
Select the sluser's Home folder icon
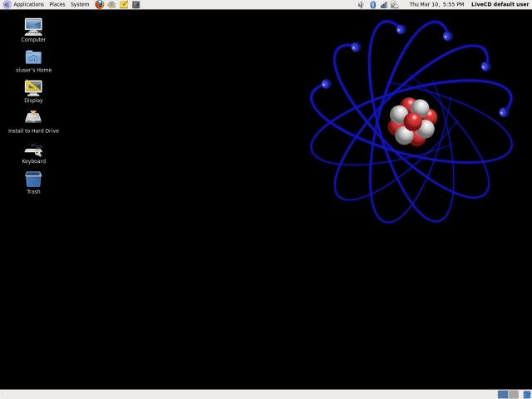pos(33,61)
